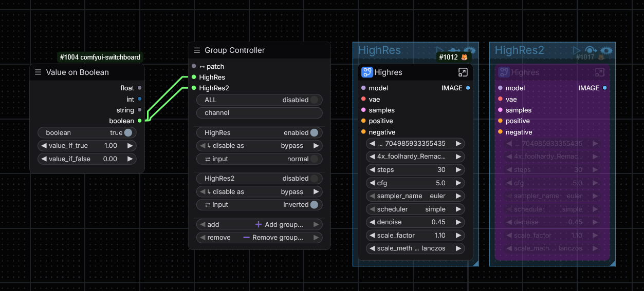The height and width of the screenshot is (291, 644).
Task: Toggle the HighRes2 disabled switch
Action: click(x=314, y=179)
